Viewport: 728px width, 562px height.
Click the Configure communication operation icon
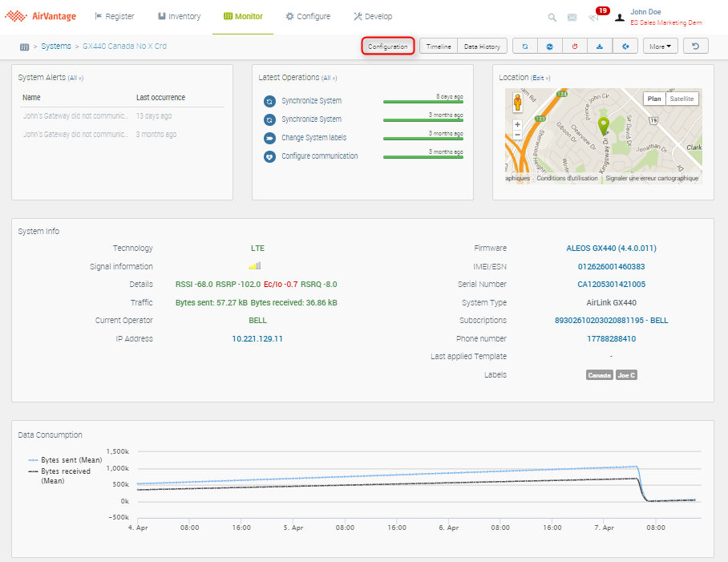click(269, 157)
